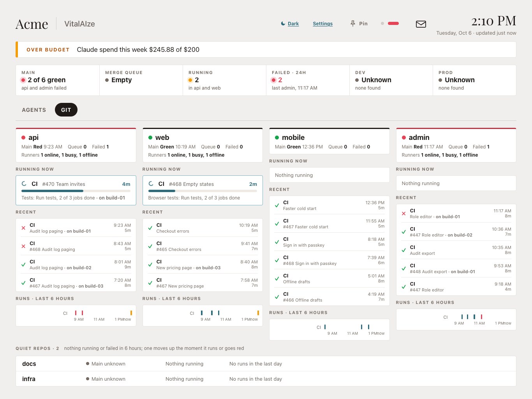Image resolution: width=532 pixels, height=399 pixels.
Task: Click the red pill indicator beside Pin
Action: coord(393,23)
